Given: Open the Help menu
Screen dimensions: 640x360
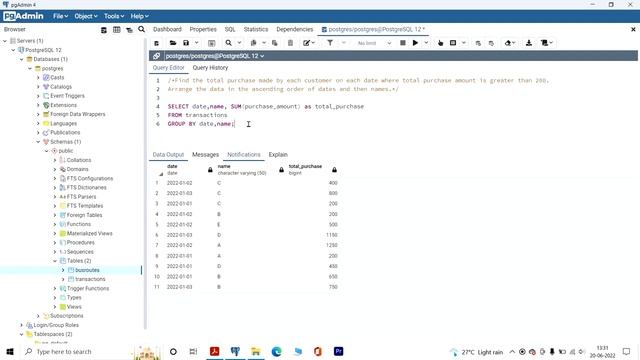Looking at the screenshot, I should pos(140,16).
